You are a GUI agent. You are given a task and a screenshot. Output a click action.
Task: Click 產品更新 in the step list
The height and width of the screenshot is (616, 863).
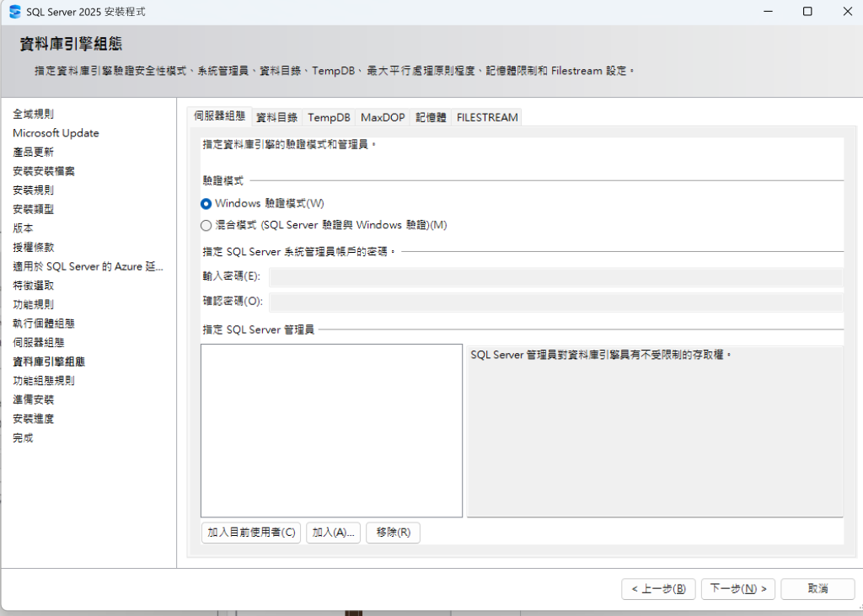[x=33, y=152]
